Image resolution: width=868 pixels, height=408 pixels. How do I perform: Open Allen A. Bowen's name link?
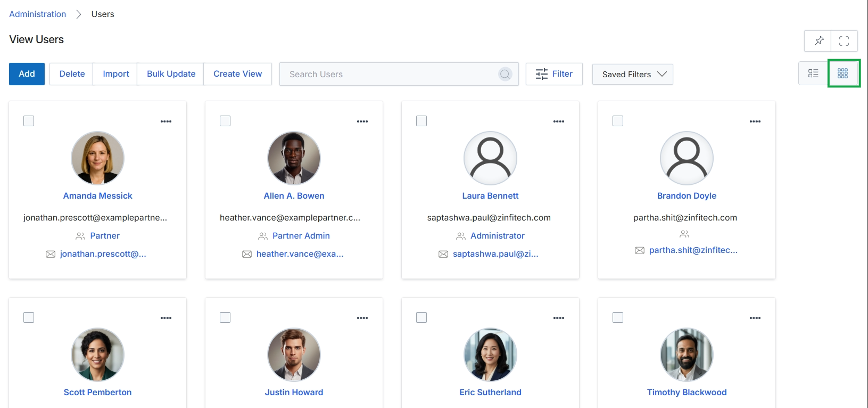[294, 196]
